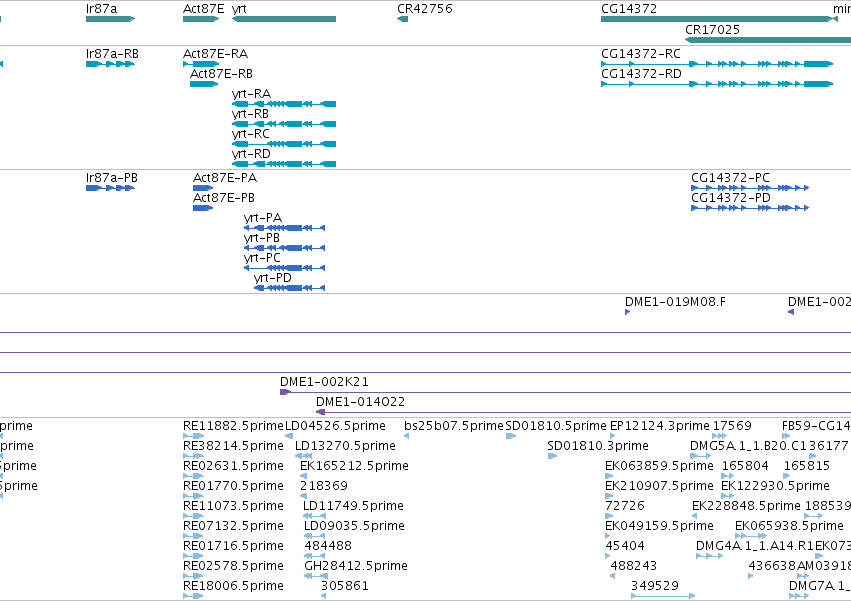Select the RE38214.5prime EST label
The width and height of the screenshot is (851, 601).
click(x=233, y=446)
